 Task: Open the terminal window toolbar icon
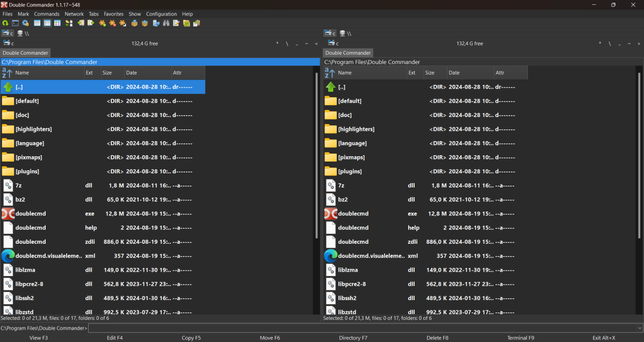(x=16, y=23)
